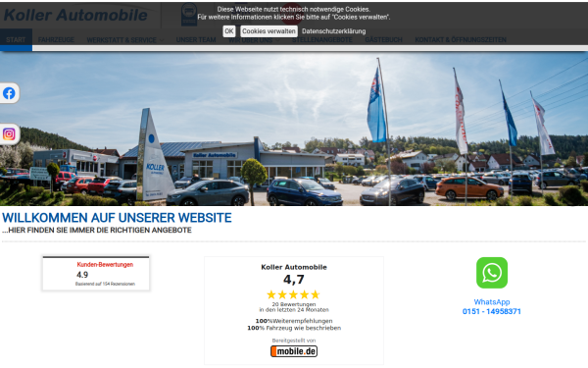Click the green WhatsApp icon

[492, 273]
